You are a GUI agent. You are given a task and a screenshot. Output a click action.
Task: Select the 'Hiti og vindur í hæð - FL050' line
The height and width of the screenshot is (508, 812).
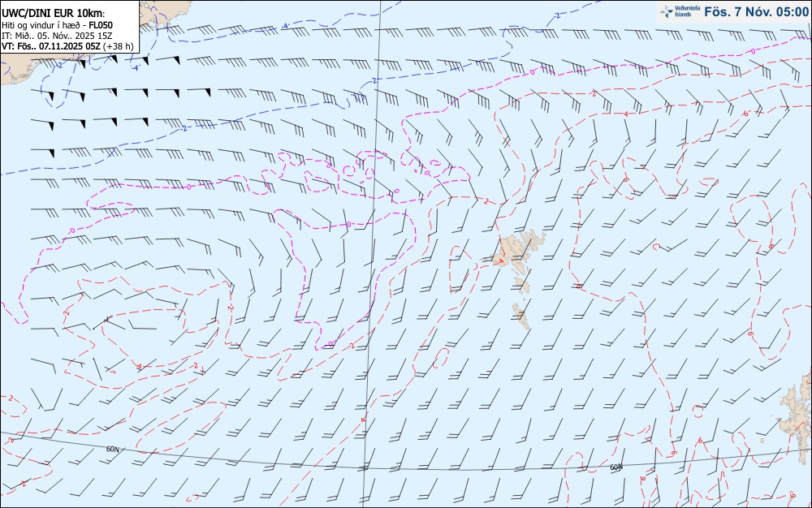[x=57, y=25]
